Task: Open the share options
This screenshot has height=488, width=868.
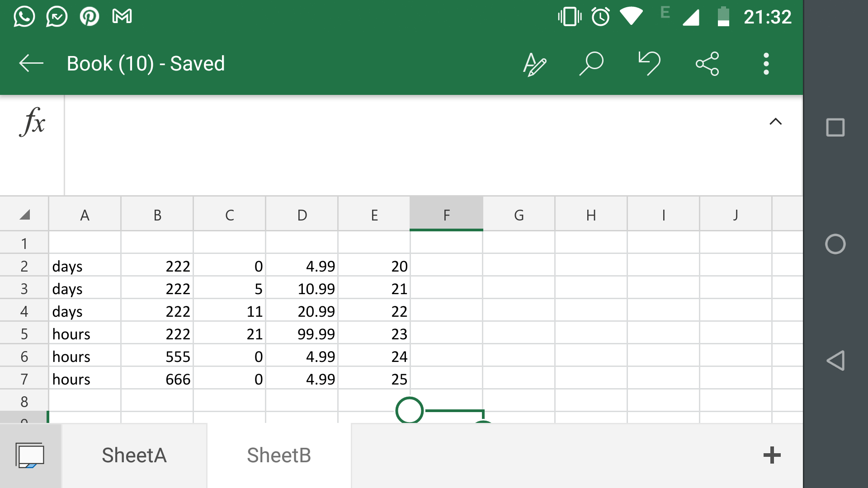Action: point(708,64)
